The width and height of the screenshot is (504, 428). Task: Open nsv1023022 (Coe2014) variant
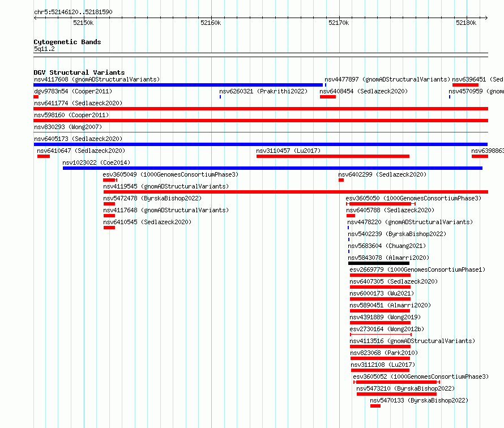point(96,162)
